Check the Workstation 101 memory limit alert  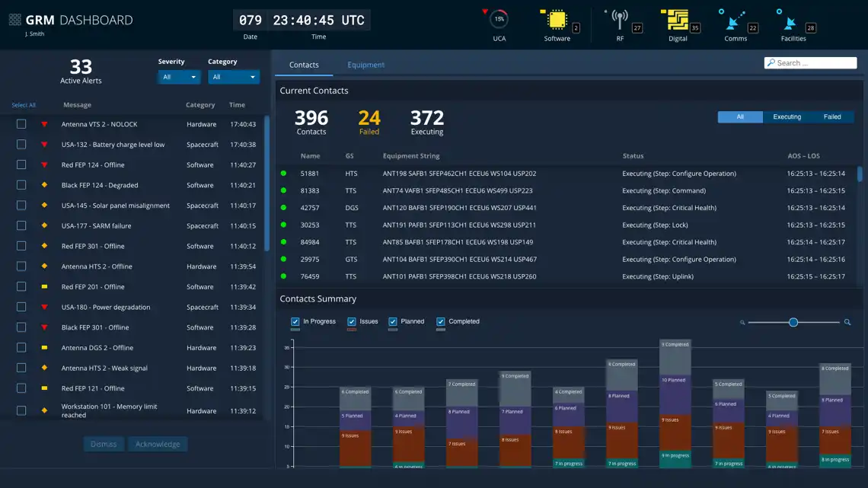coord(21,410)
